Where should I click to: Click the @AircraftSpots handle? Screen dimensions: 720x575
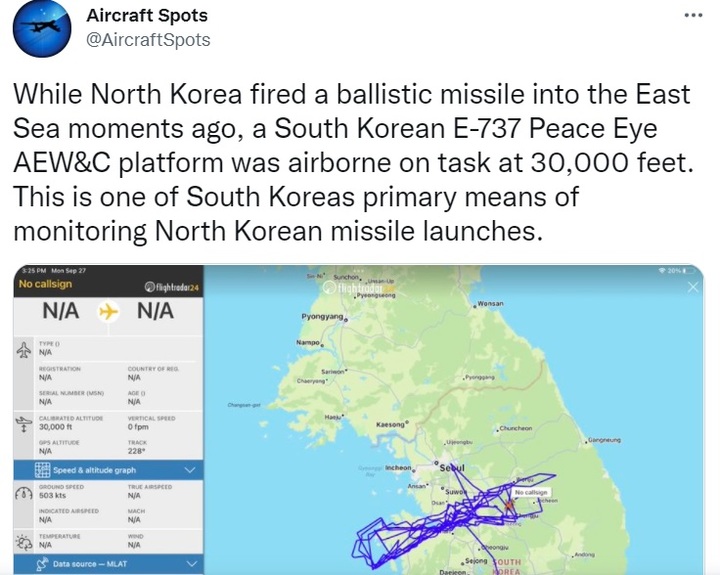[x=149, y=40]
